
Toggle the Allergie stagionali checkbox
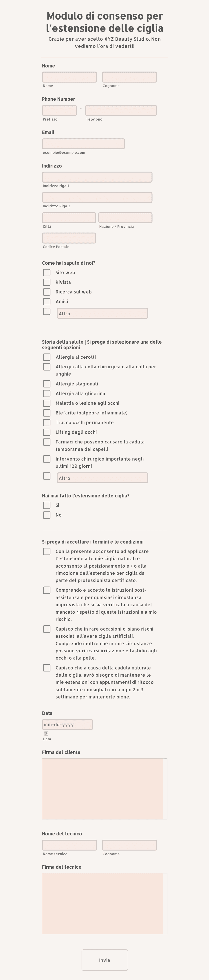pos(47,384)
